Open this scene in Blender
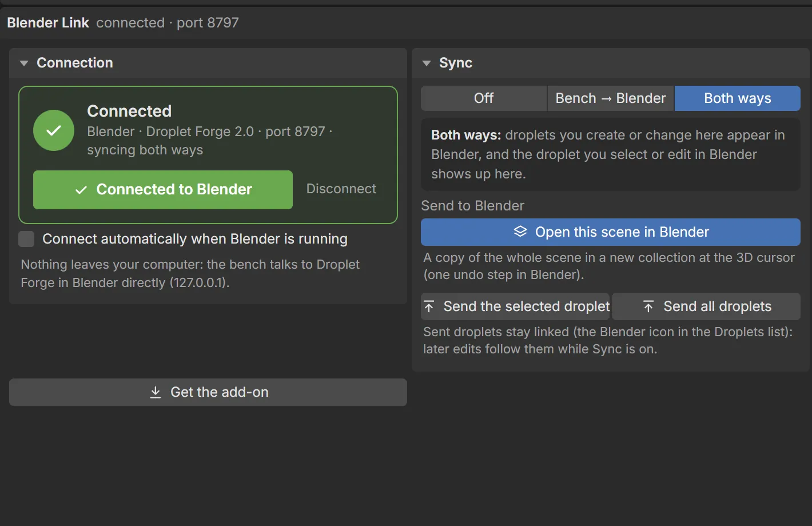Image resolution: width=812 pixels, height=526 pixels. tap(611, 232)
